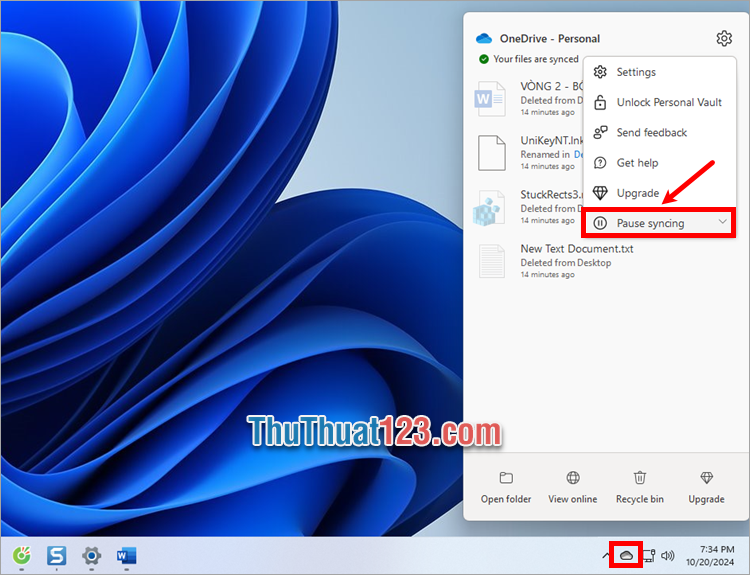Show hidden tray icons chevron
This screenshot has height=575, width=750.
point(606,555)
